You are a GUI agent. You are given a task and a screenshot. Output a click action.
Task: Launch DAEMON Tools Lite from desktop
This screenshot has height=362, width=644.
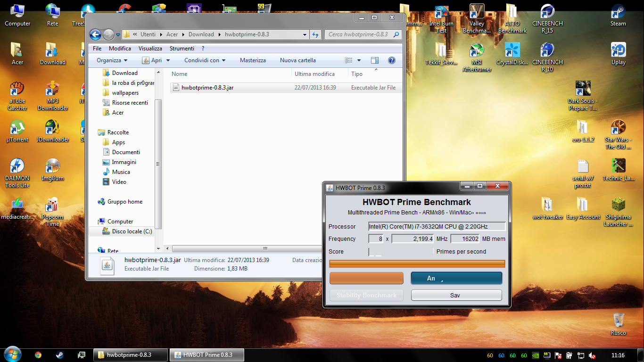(x=17, y=173)
